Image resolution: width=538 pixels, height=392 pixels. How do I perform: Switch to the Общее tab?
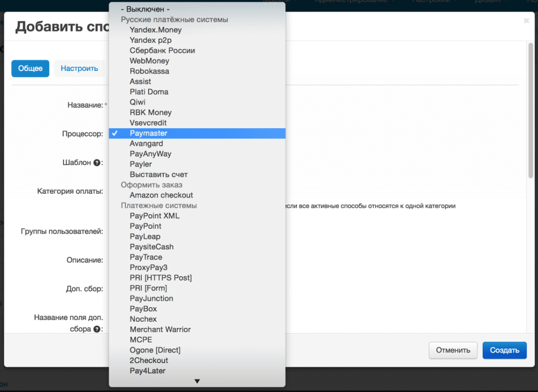pos(30,68)
